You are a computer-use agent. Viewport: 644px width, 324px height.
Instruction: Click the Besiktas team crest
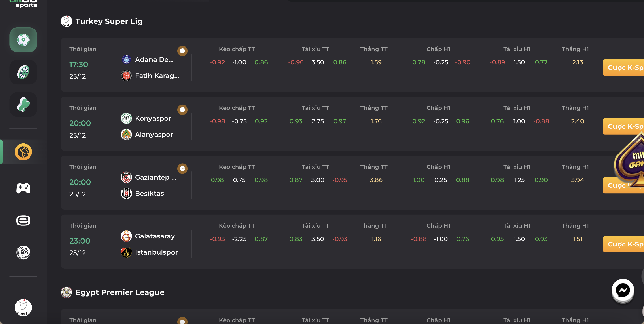tap(126, 193)
